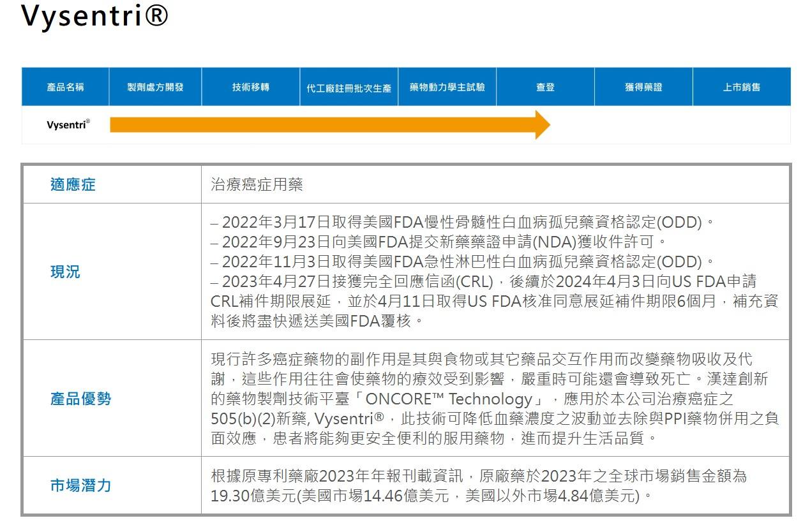Click the Vysentri® product name in the pipeline row
The width and height of the screenshot is (810, 532).
[68, 125]
